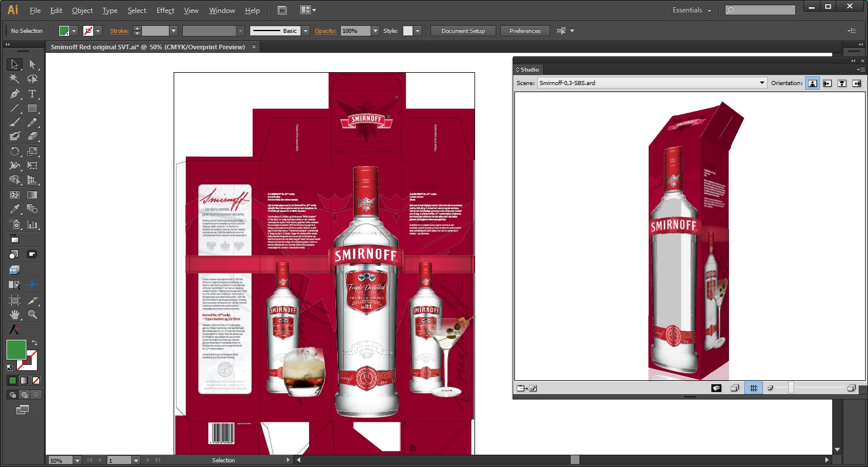This screenshot has height=467, width=868.
Task: Click the Opacity panel link
Action: coord(325,31)
